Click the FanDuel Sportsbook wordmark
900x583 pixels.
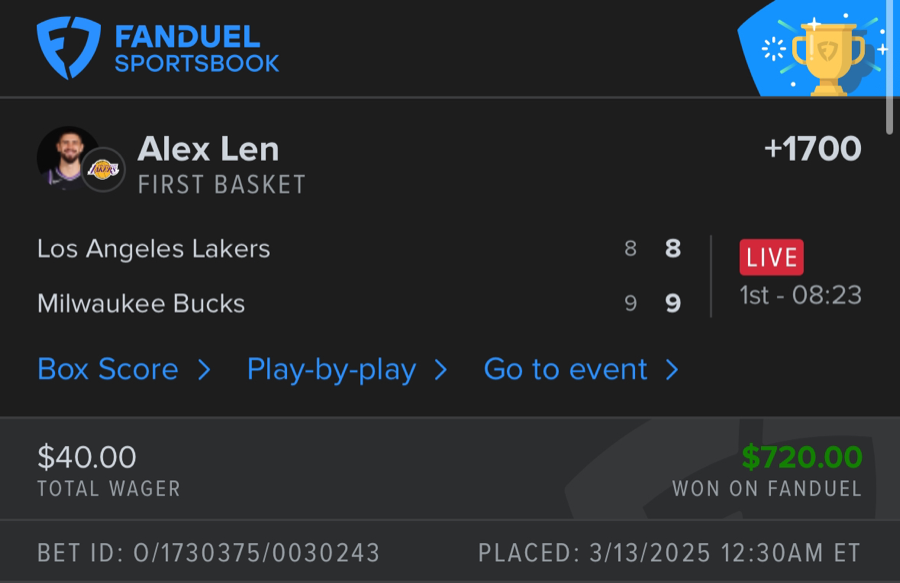(x=196, y=49)
